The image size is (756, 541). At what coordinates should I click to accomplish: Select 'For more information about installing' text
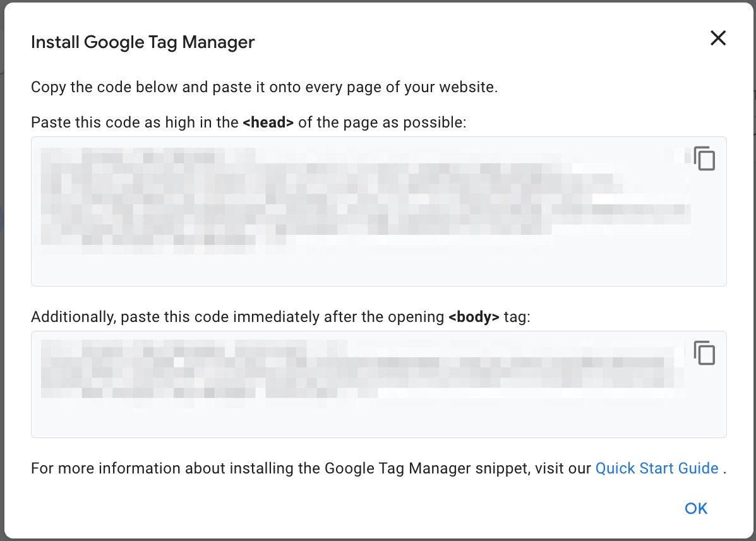coord(162,468)
